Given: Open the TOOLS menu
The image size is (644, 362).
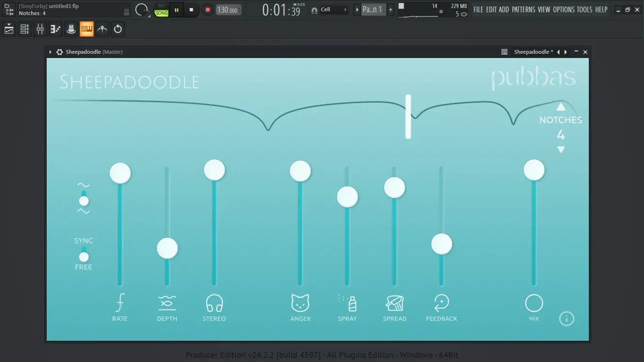Looking at the screenshot, I should 585,9.
